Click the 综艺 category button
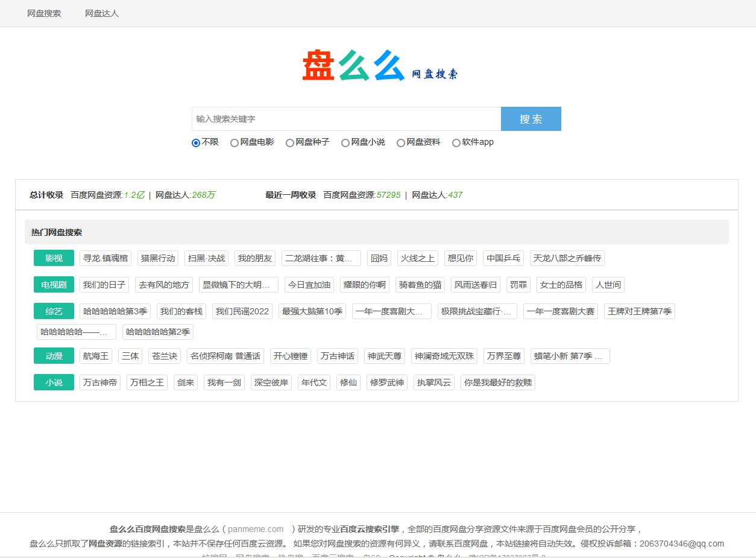Image resolution: width=756 pixels, height=558 pixels. [54, 311]
